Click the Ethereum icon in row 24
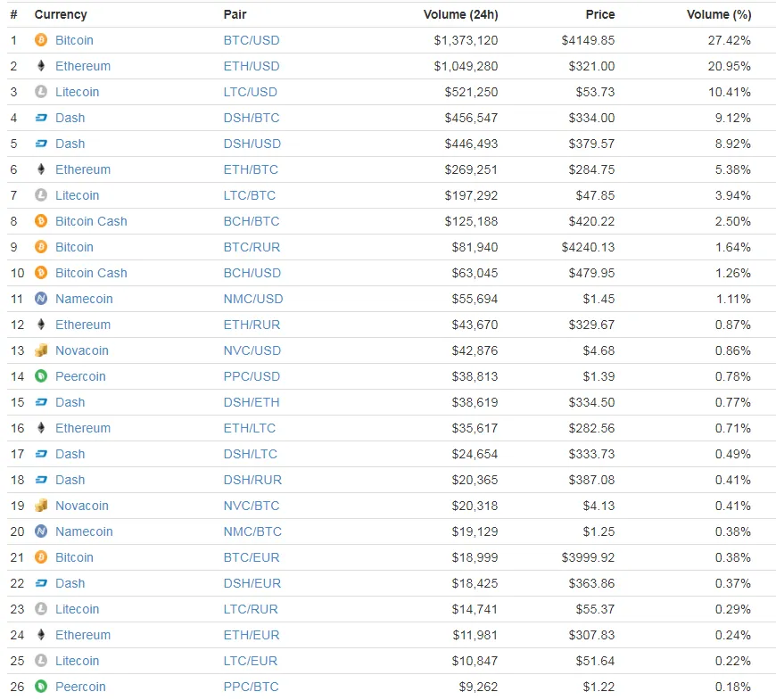 41,635
